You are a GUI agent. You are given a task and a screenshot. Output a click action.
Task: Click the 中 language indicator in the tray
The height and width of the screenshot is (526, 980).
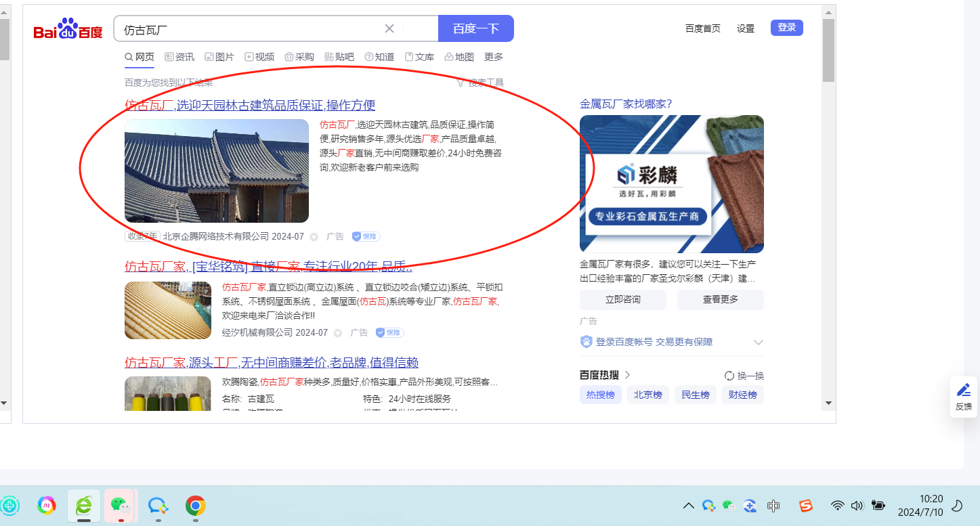[x=773, y=506]
